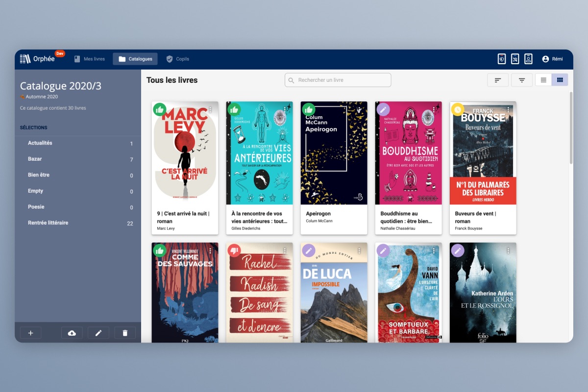Download the catalogue with the cloud icon
This screenshot has width=588, height=392.
pos(72,333)
